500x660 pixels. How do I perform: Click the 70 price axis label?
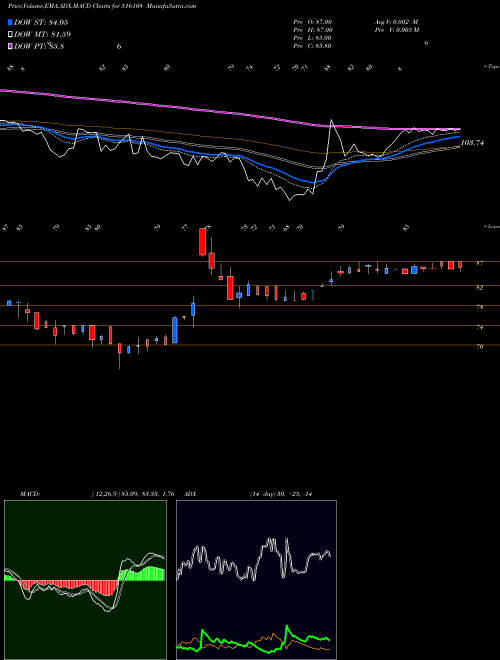479,347
